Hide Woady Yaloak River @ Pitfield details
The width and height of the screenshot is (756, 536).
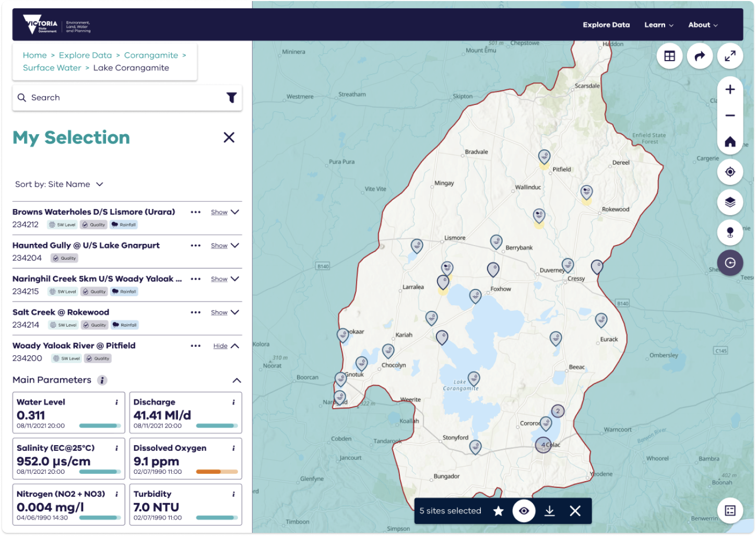[226, 346]
